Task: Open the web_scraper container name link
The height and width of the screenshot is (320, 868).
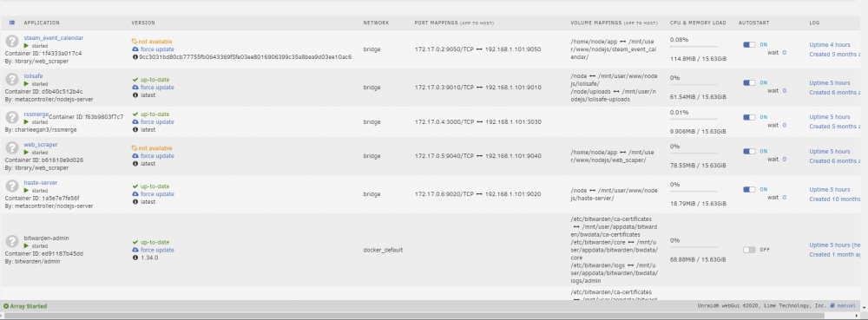Action: tap(41, 145)
